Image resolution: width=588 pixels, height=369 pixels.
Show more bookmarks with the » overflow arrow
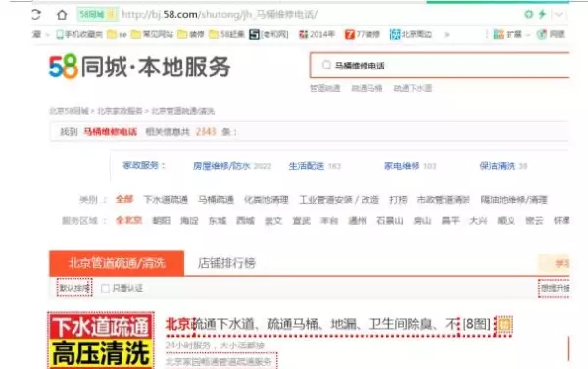(447, 35)
